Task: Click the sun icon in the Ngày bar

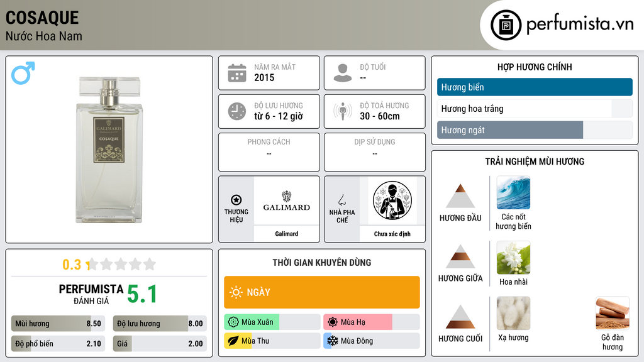Action: click(236, 292)
